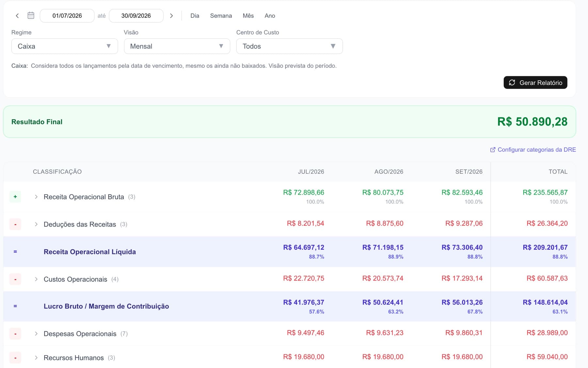Viewport: 588px width, 368px height.
Task: Click Lucro Bruto / Margem de Contribuição label
Action: tap(106, 306)
